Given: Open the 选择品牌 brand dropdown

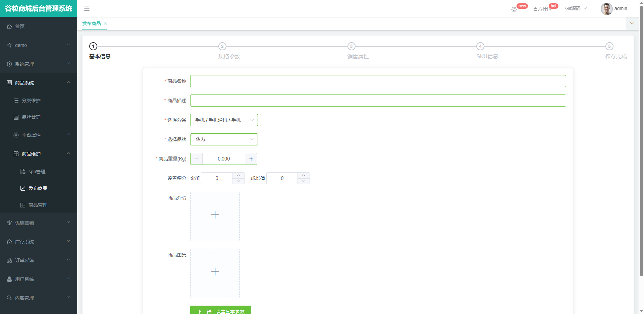Looking at the screenshot, I should coord(224,139).
